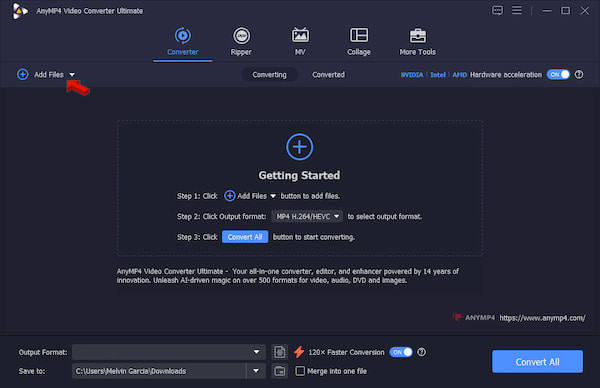The height and width of the screenshot is (388, 600).
Task: Switch to the Ripper tab
Action: (241, 42)
